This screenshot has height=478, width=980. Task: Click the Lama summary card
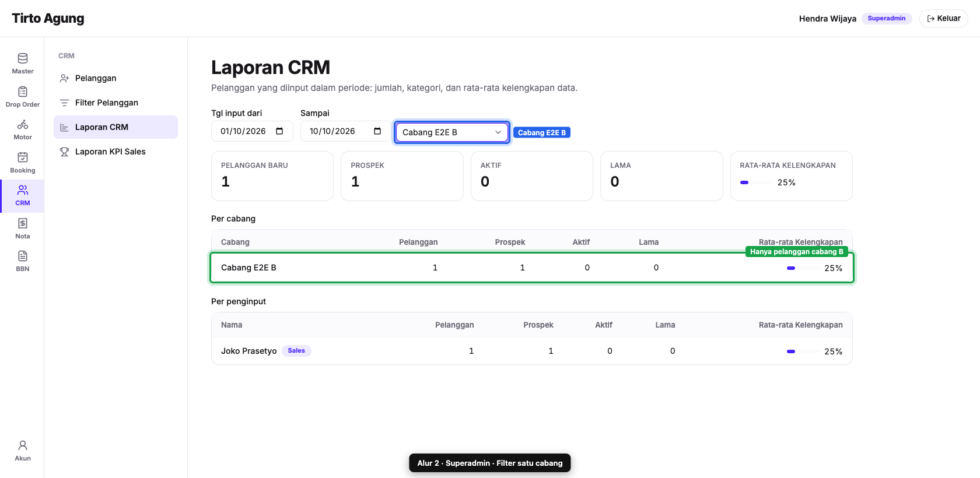click(x=661, y=176)
